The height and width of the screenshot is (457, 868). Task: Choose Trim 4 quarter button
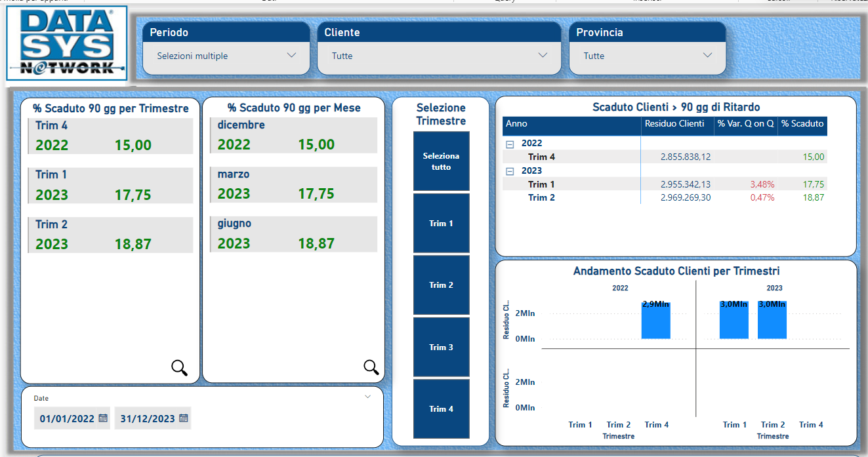441,409
